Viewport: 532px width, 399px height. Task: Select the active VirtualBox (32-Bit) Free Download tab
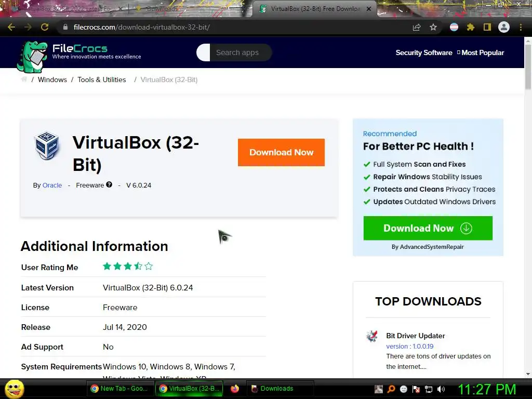[314, 9]
